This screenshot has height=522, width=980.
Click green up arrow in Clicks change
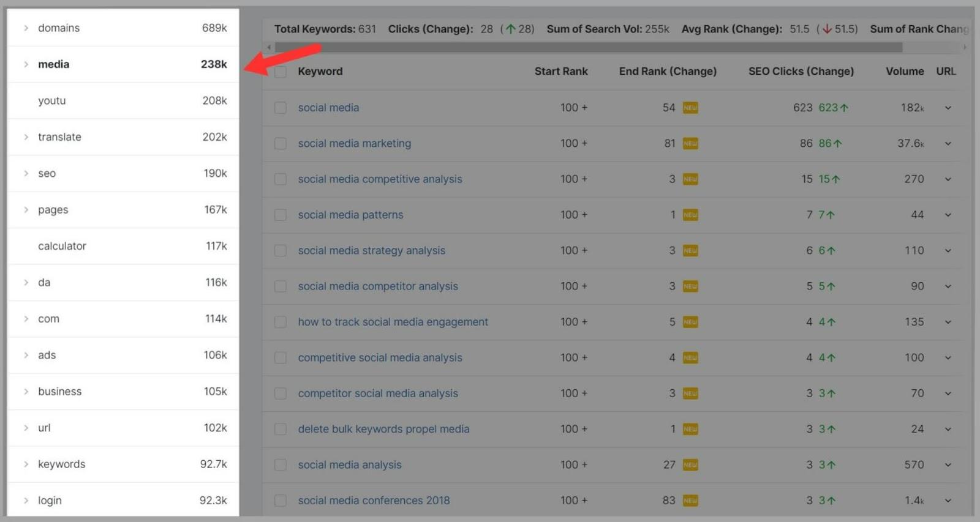(x=510, y=29)
